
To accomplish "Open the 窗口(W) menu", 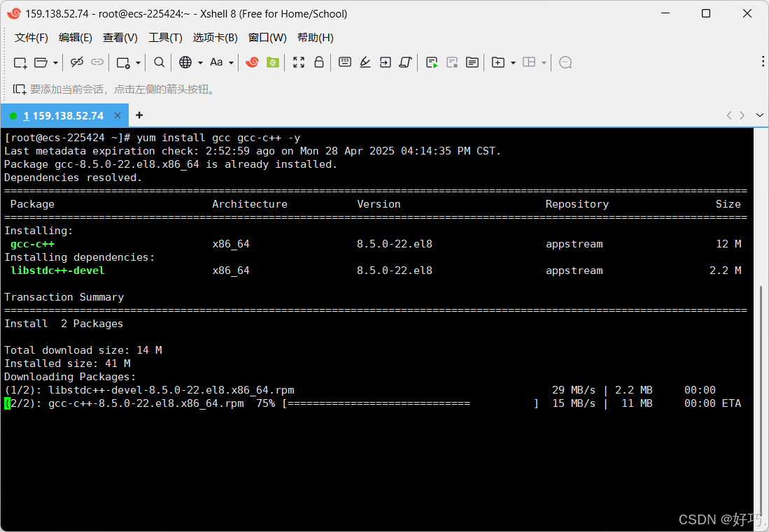I will [267, 38].
